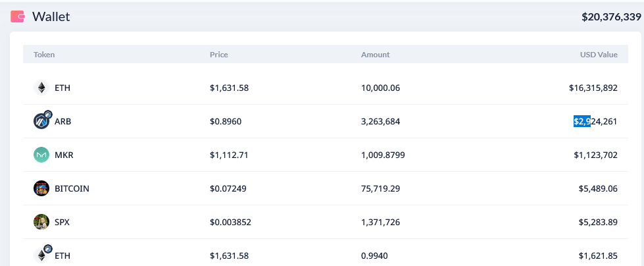The height and width of the screenshot is (266, 644).
Task: Open the BITCOIN token name link
Action: (x=72, y=188)
